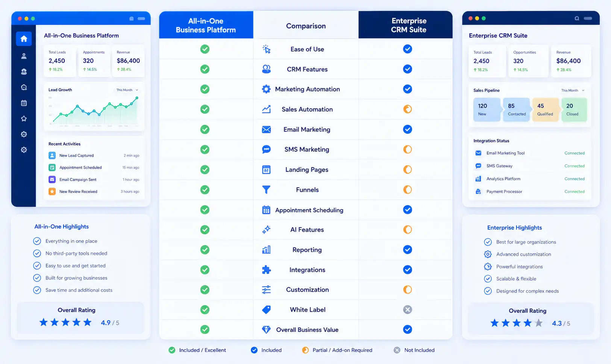Click the Lead Growth line chart
This screenshot has width=611, height=364.
click(x=94, y=111)
